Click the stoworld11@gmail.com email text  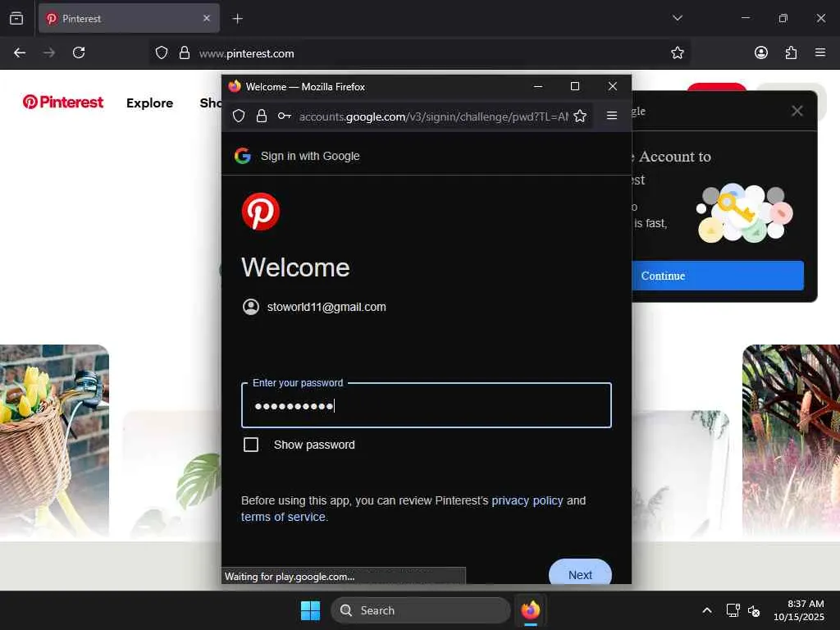326,307
